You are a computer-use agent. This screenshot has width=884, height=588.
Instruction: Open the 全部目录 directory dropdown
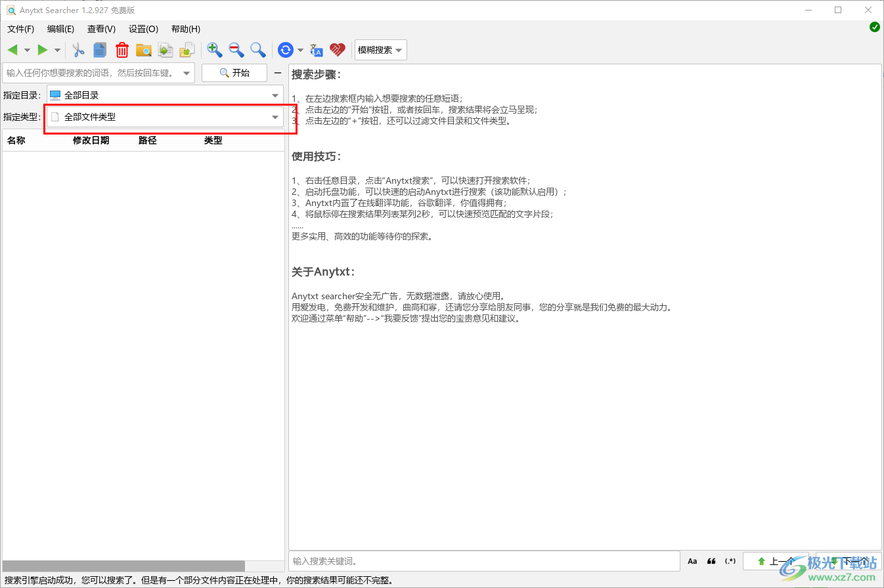(165, 95)
